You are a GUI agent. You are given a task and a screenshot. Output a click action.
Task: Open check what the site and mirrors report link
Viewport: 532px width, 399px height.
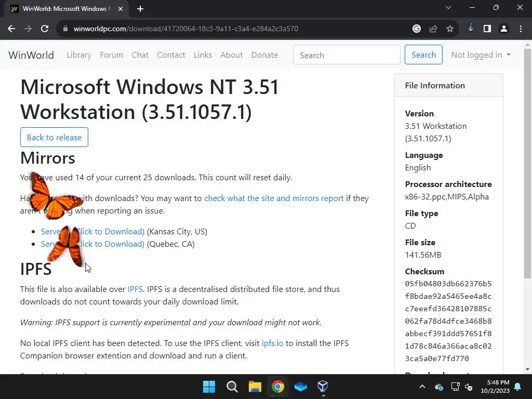pos(274,198)
